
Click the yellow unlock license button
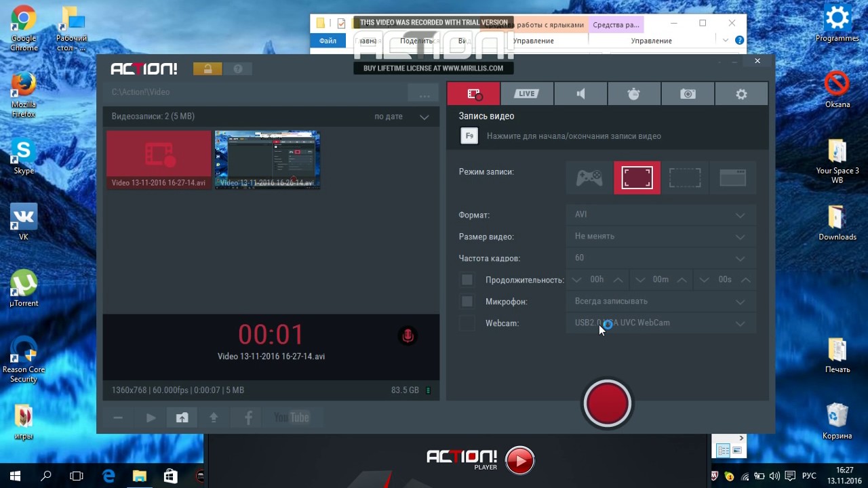pyautogui.click(x=208, y=69)
